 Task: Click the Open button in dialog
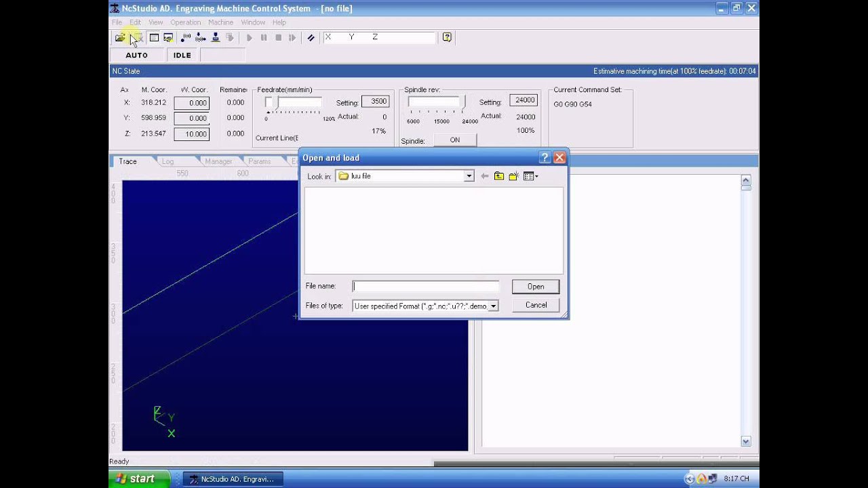click(536, 287)
